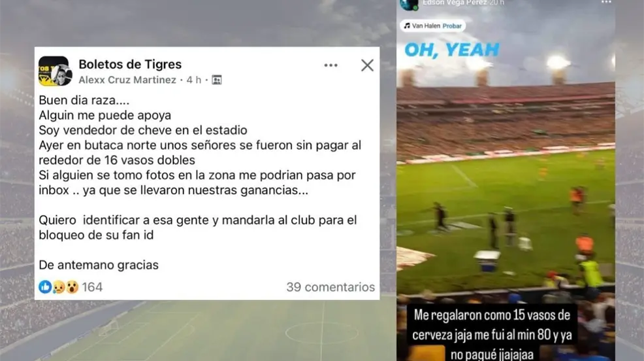Screen dimensions: 644x361
Task: Click the sad reaction emoji
Action: [x=59, y=287]
